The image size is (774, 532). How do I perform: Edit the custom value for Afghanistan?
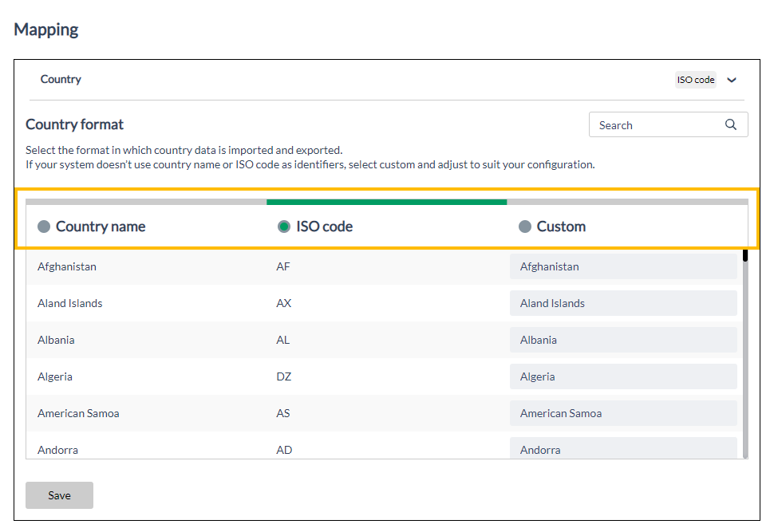pyautogui.click(x=622, y=266)
